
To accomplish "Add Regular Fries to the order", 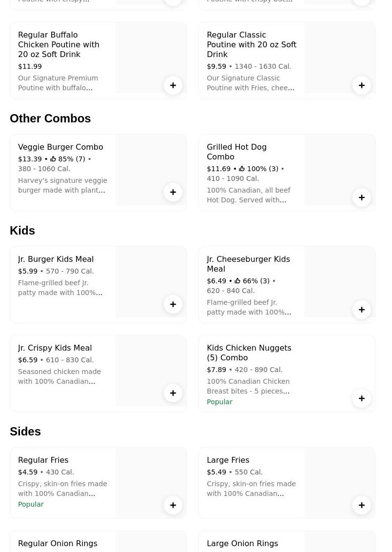I will pyautogui.click(x=173, y=505).
